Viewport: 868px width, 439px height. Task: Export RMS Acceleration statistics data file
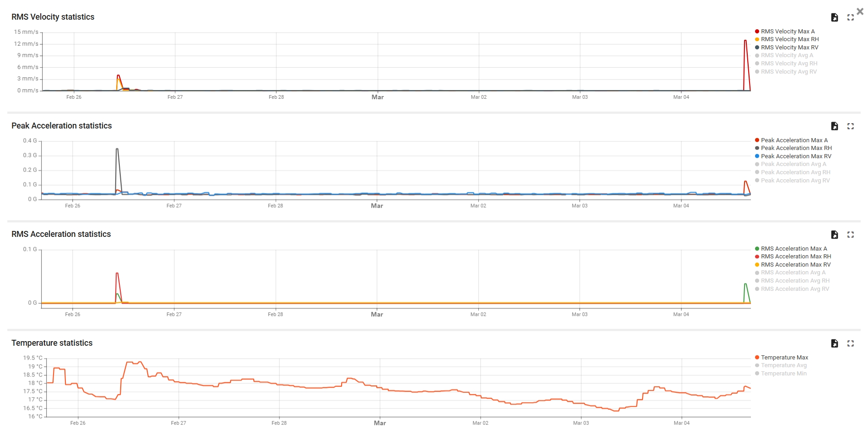(834, 235)
